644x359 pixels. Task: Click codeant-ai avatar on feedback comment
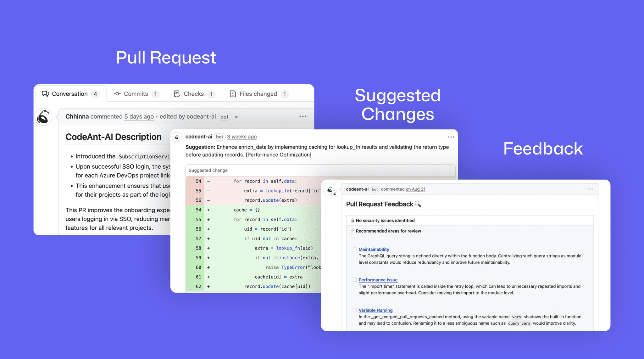coord(330,190)
